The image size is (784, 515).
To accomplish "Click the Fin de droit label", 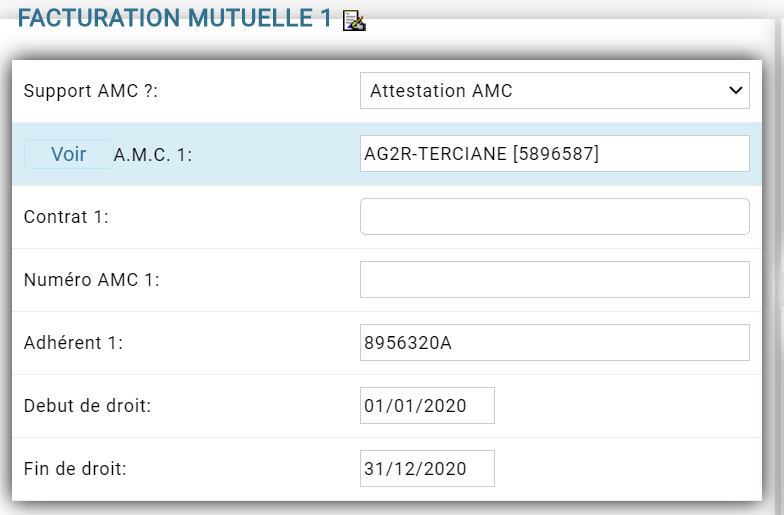I will pos(75,468).
